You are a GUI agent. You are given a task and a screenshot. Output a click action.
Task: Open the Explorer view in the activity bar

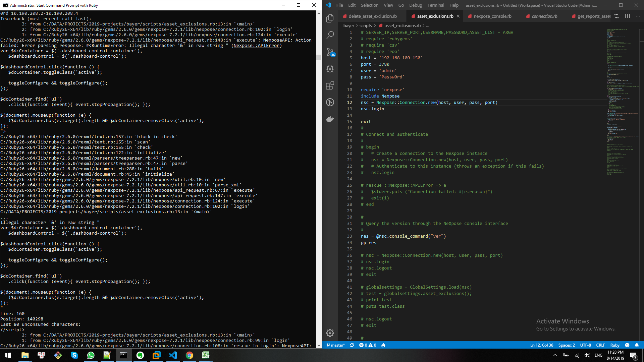(330, 18)
